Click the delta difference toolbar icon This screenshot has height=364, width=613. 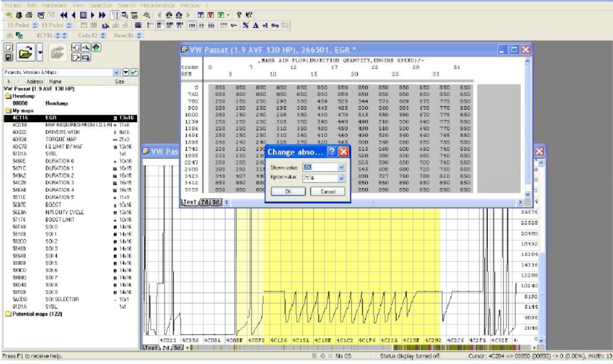(255, 25)
